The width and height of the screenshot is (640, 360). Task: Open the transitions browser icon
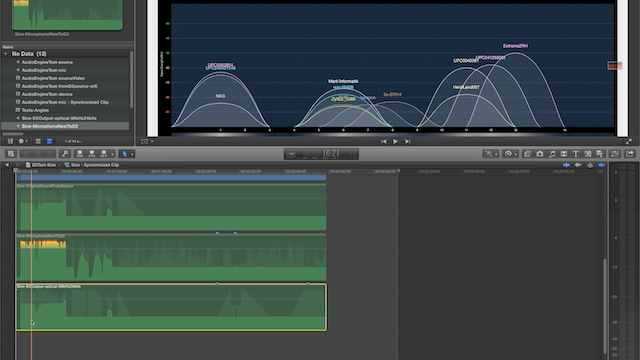pos(564,154)
